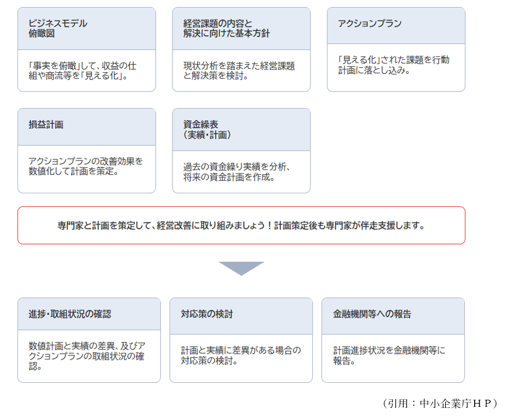This screenshot has height=420, width=507.
Task: Click the 数値計画と実績の差異 description text
Action: pyautogui.click(x=87, y=355)
